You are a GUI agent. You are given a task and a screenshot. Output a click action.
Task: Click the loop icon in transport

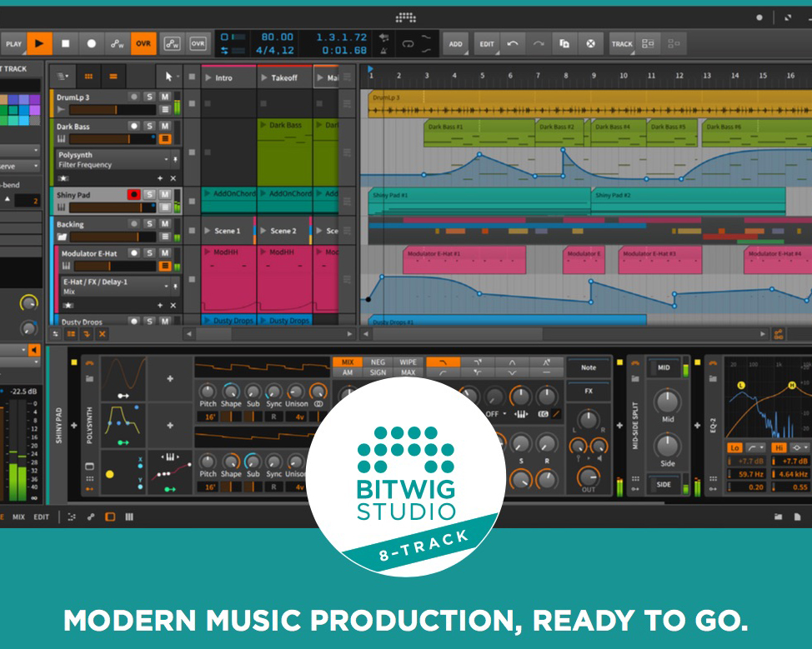tap(408, 44)
